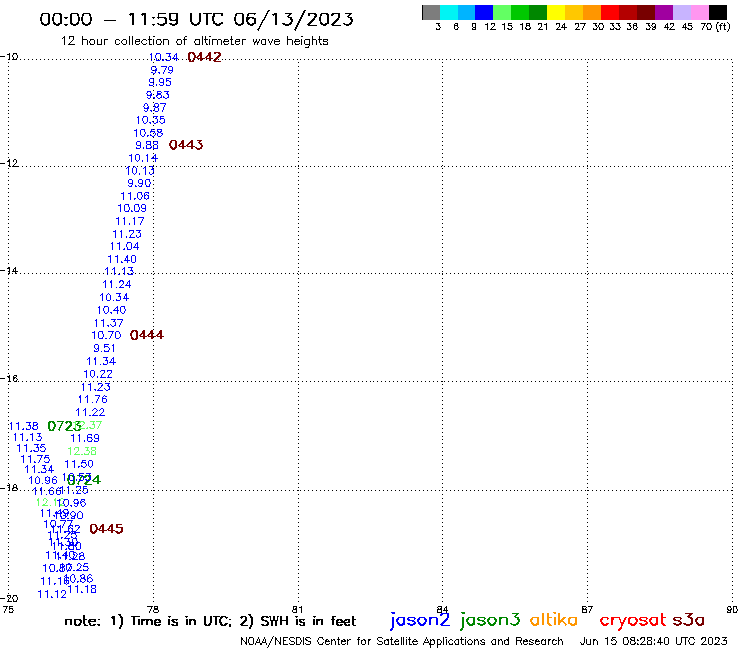Click the wave height value 10.09

coord(132,209)
